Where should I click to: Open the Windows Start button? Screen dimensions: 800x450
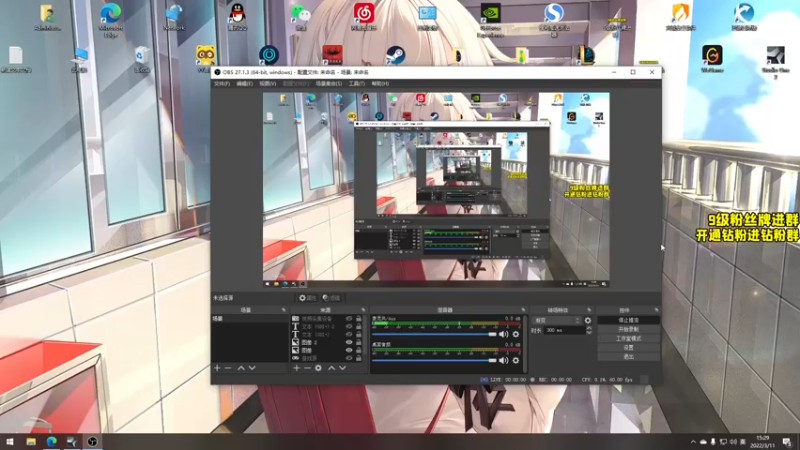(x=10, y=442)
